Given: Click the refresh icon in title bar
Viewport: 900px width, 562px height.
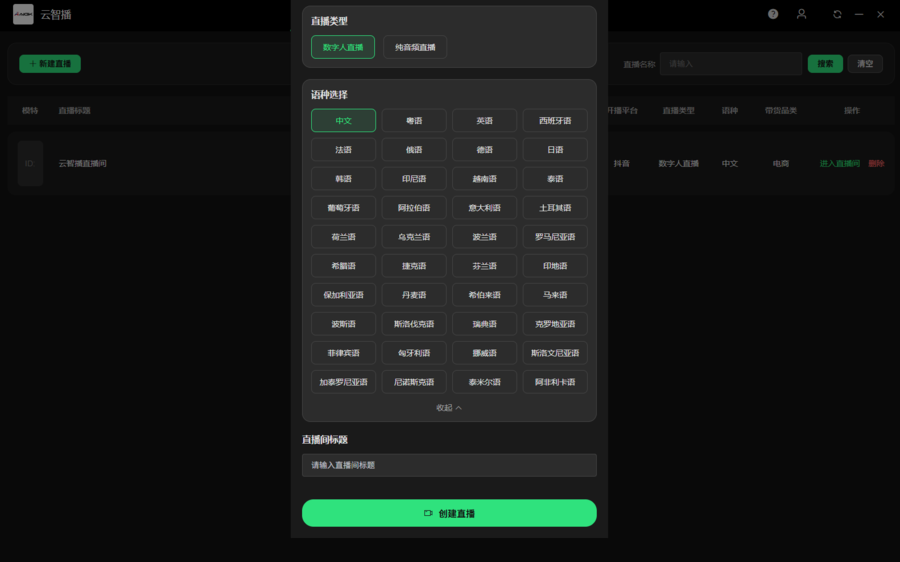Looking at the screenshot, I should pyautogui.click(x=837, y=14).
